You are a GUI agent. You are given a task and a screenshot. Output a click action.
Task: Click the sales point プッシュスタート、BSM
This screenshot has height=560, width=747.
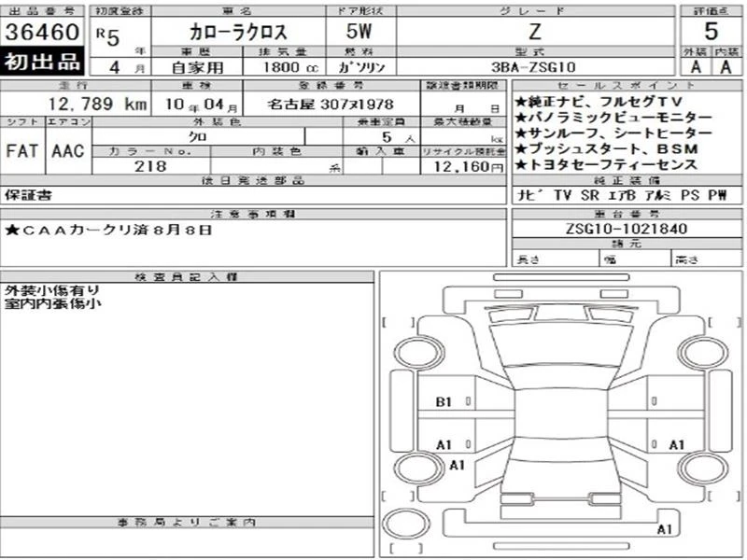pos(606,148)
